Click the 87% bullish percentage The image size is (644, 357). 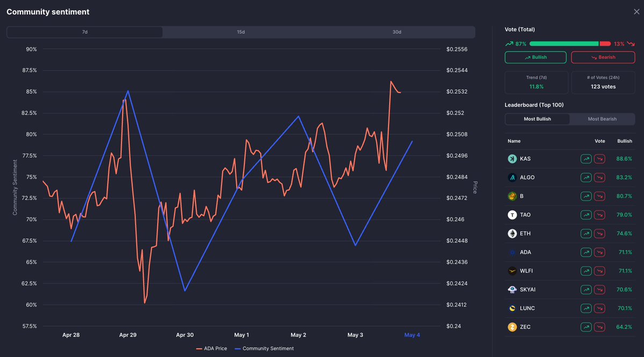(521, 44)
